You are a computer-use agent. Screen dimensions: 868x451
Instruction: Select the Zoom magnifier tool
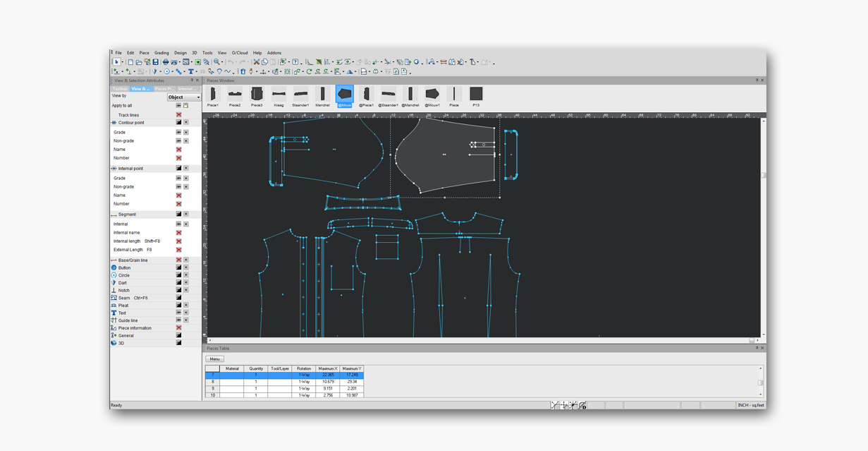pyautogui.click(x=216, y=62)
